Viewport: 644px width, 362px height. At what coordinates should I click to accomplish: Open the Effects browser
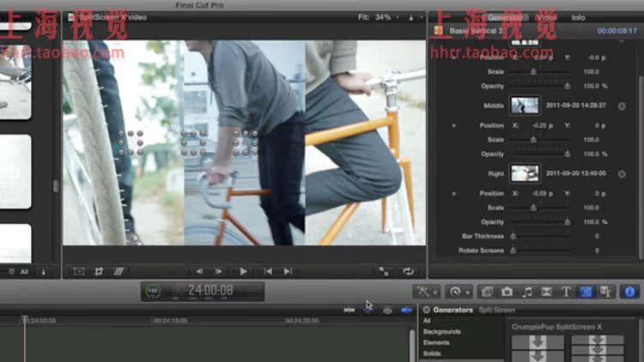[x=487, y=292]
